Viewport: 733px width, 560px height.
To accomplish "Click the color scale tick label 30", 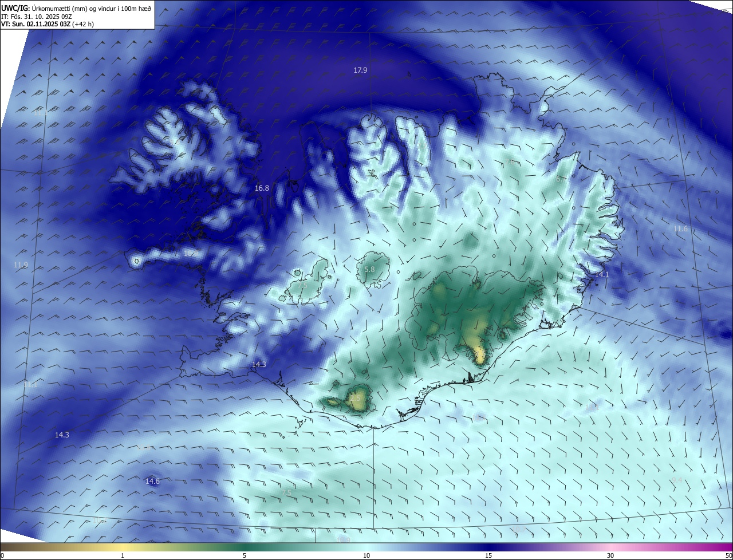I will point(610,555).
